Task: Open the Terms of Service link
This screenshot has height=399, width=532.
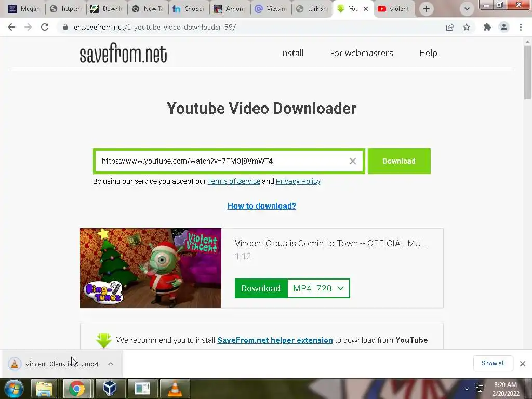Action: [234, 181]
